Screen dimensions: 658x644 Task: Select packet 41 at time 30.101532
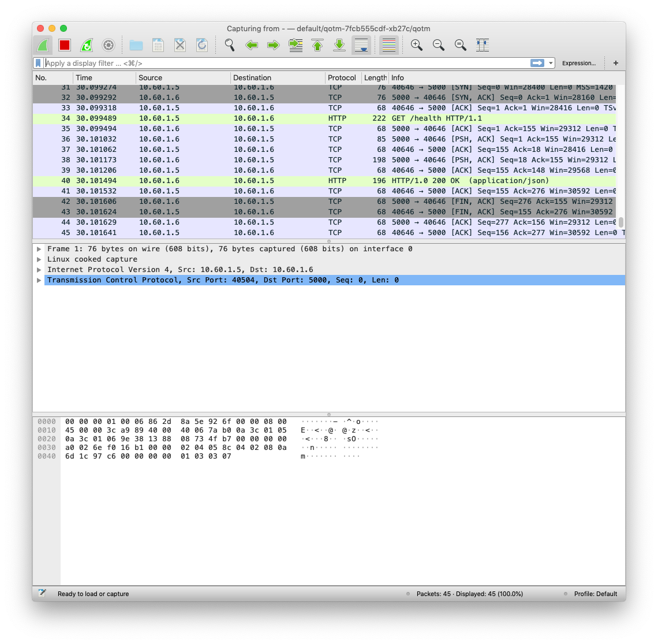pos(324,191)
